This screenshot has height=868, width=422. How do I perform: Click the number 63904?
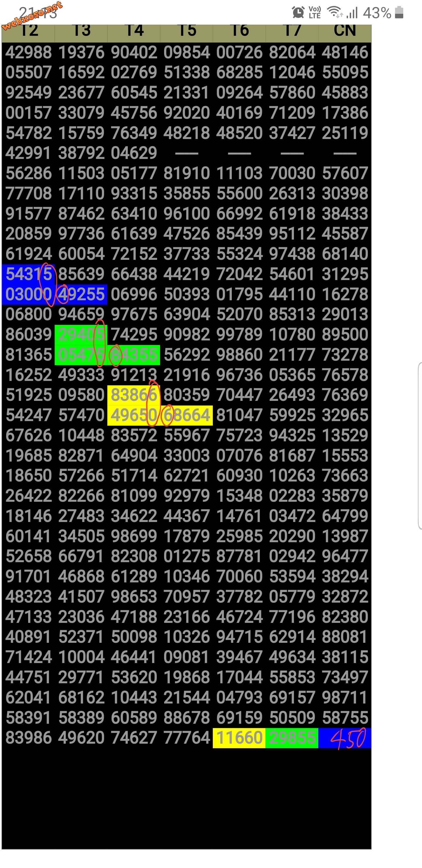187,314
